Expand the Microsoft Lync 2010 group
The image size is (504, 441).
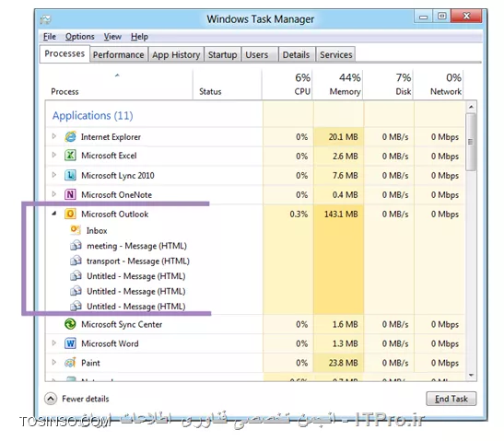coord(54,175)
